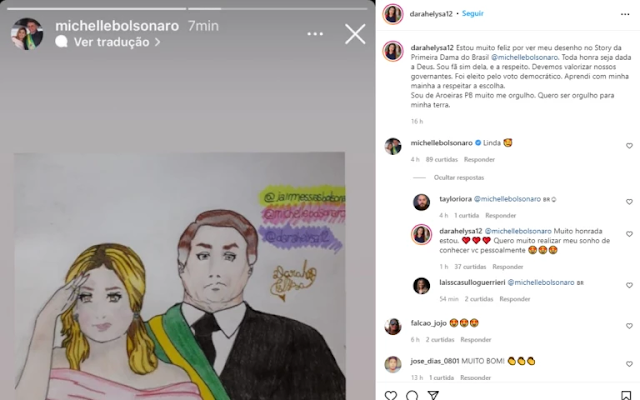Like michellebolsonaro's "Linda" comment

click(x=629, y=146)
